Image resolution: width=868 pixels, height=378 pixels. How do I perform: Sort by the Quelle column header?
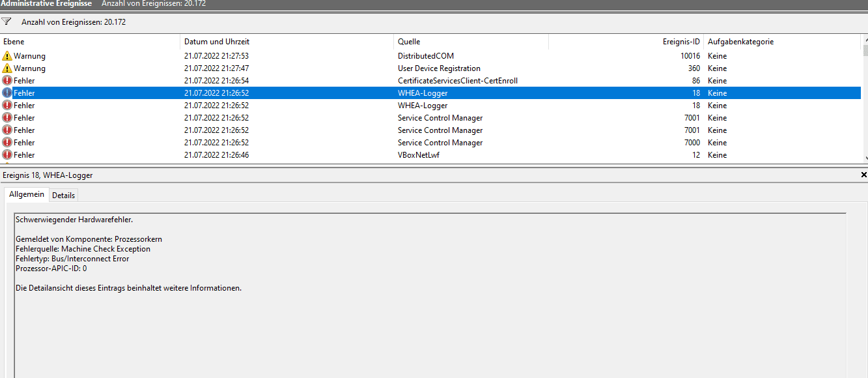[x=471, y=42]
